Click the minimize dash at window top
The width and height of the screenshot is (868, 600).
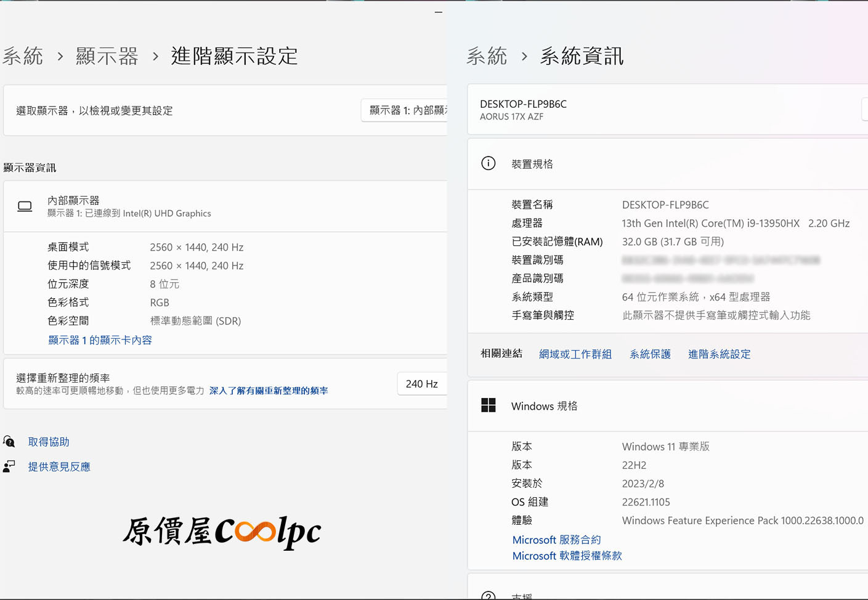(439, 12)
